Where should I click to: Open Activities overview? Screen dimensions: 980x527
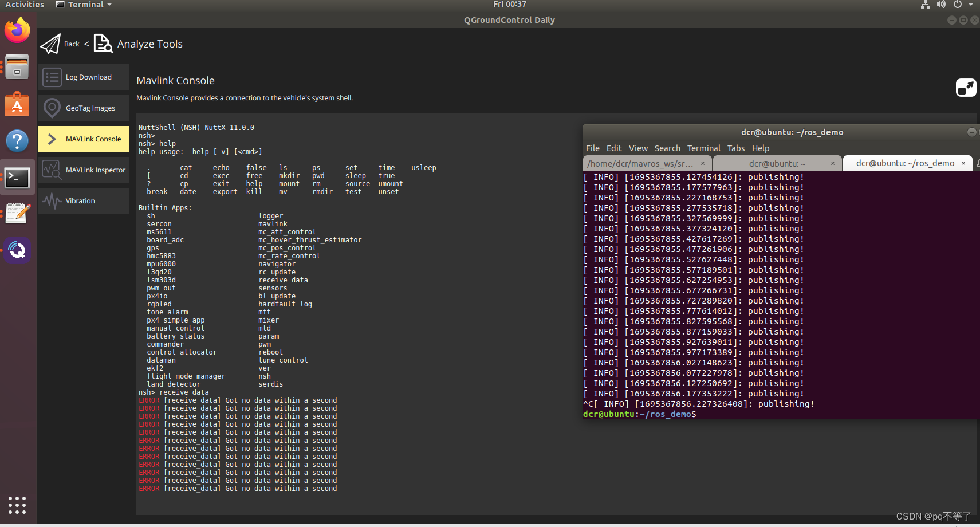point(24,5)
